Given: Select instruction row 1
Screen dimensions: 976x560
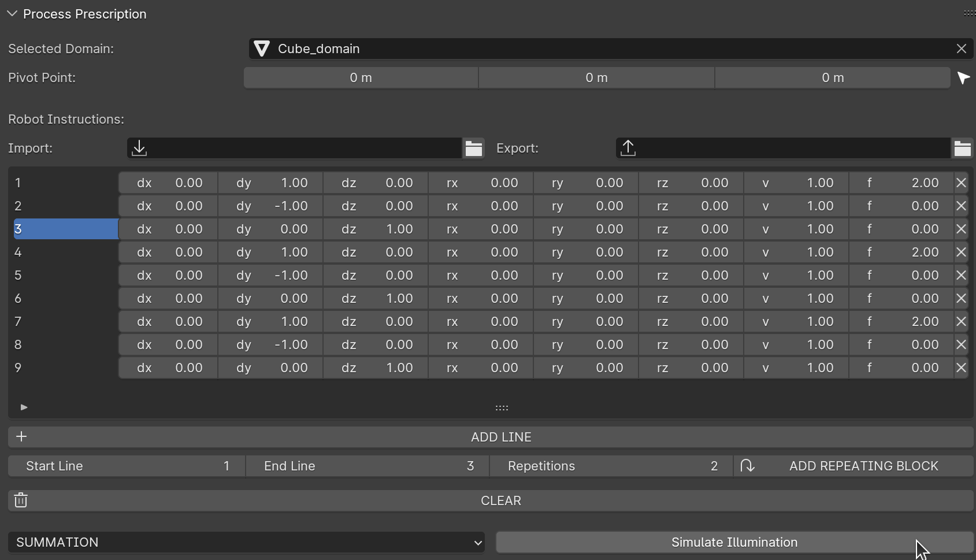Looking at the screenshot, I should pos(66,183).
